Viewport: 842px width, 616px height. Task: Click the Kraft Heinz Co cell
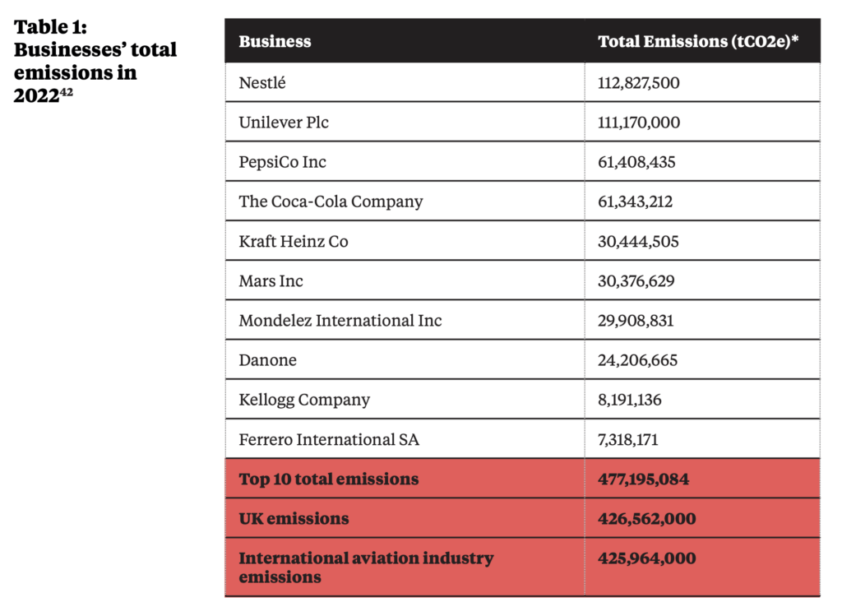[x=293, y=241]
